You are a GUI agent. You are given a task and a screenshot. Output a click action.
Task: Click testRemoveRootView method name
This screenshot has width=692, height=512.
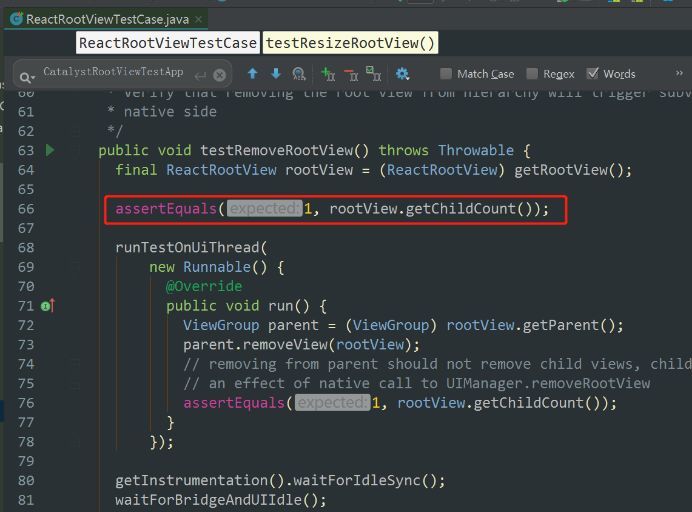pos(277,151)
